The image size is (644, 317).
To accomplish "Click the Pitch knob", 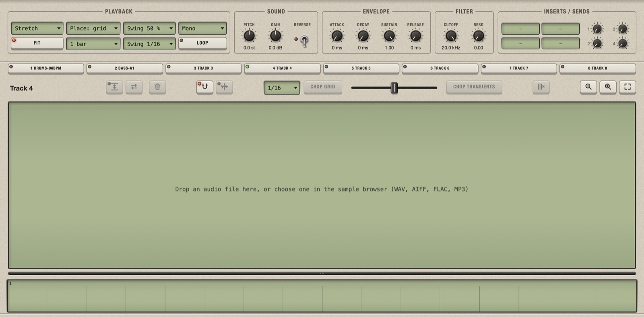I will tap(249, 36).
